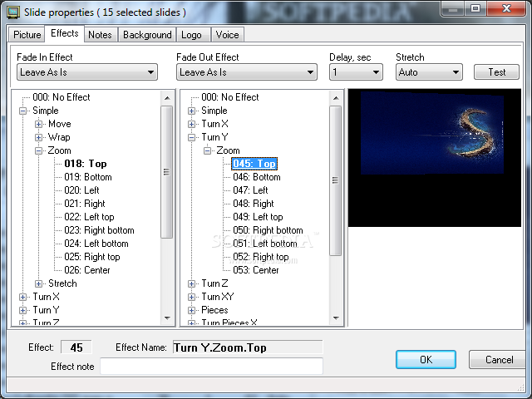
Task: Click the fade-in tree scroll down arrow
Action: click(167, 318)
